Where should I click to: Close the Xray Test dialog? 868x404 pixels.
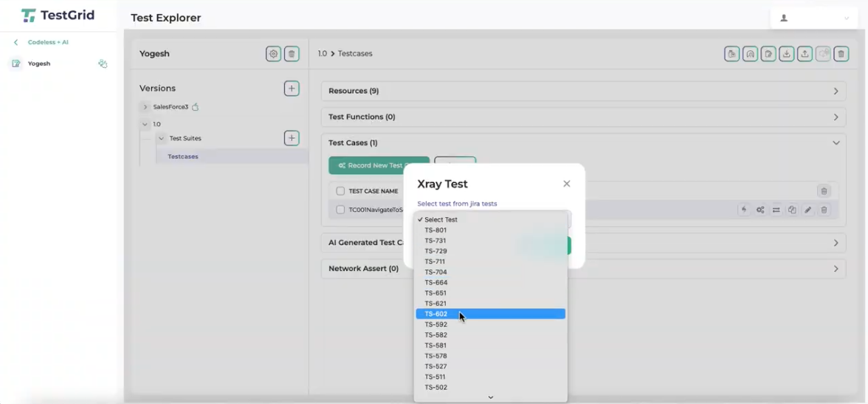(566, 184)
